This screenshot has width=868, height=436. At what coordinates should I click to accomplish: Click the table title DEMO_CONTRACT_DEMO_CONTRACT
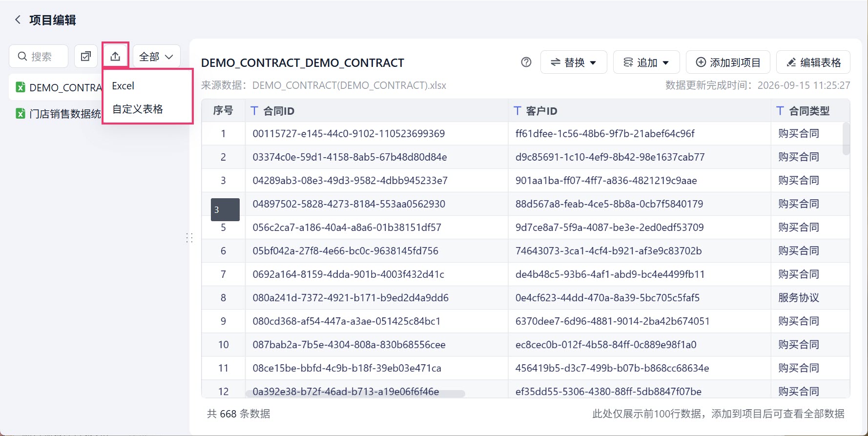click(303, 62)
